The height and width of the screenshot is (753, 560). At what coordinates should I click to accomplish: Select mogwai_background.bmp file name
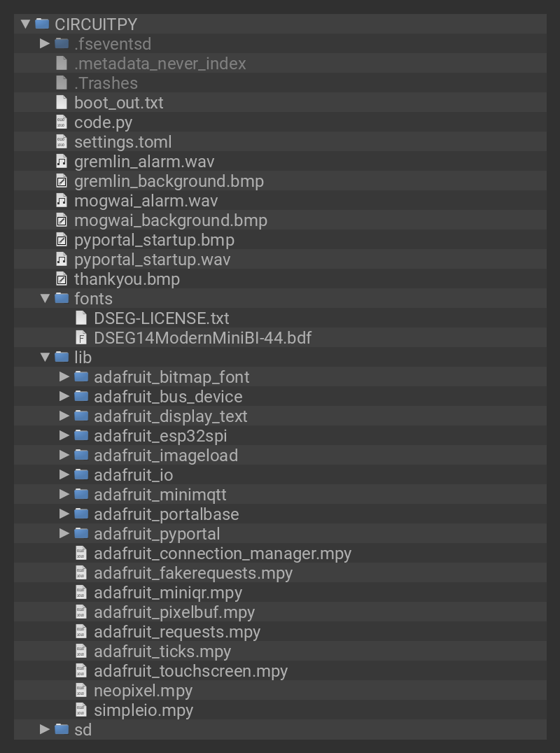[170, 220]
